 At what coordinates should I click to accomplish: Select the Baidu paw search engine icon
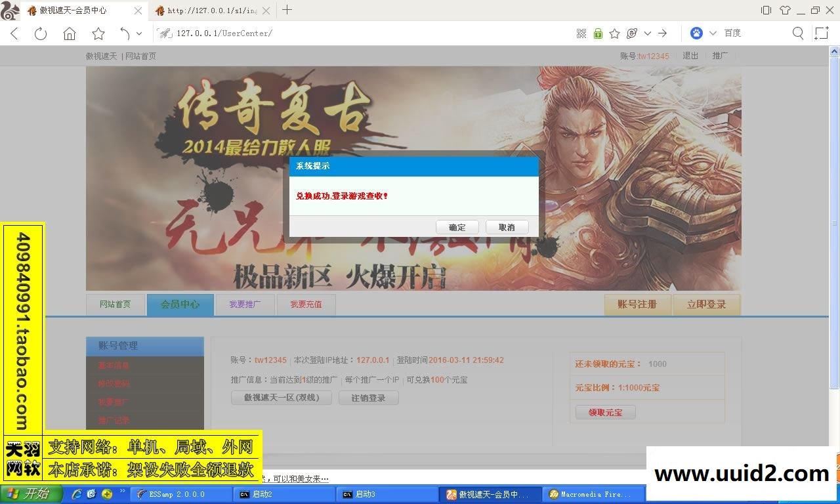pyautogui.click(x=697, y=33)
